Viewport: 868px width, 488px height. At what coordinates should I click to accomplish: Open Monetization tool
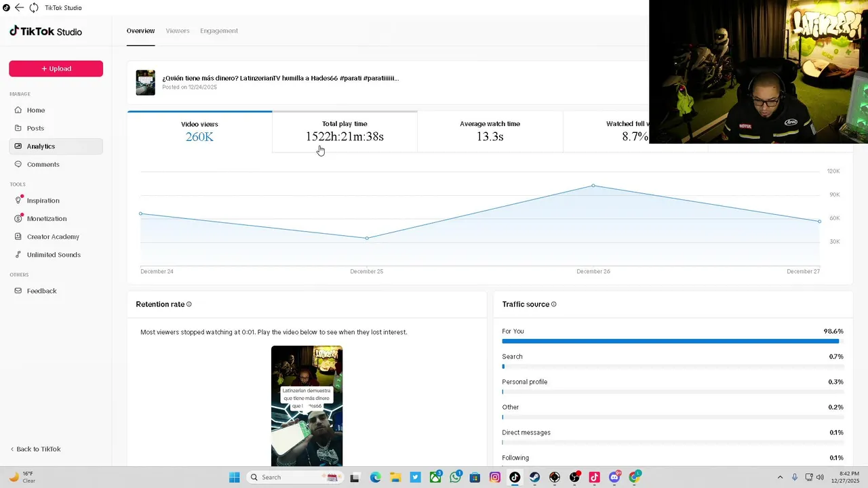(56, 218)
